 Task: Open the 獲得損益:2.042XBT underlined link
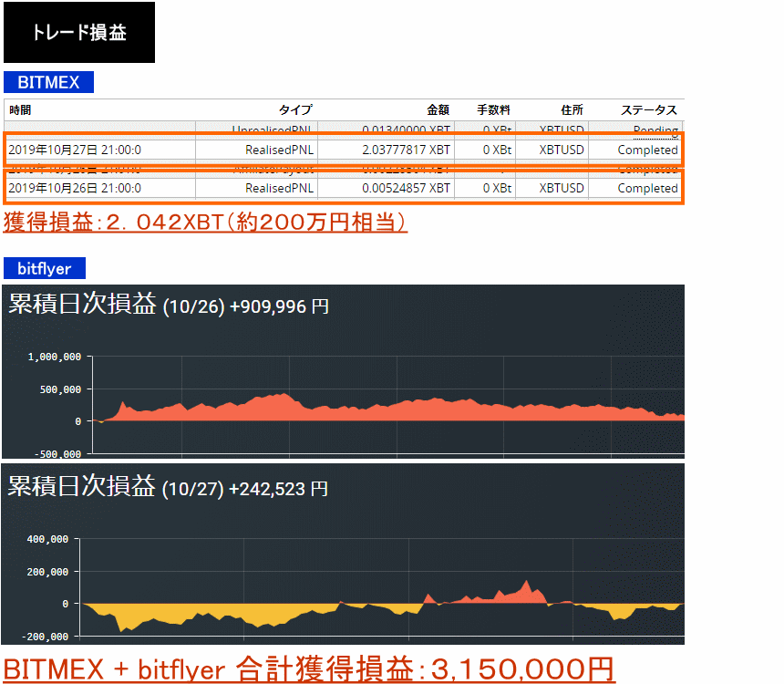pyautogui.click(x=205, y=222)
